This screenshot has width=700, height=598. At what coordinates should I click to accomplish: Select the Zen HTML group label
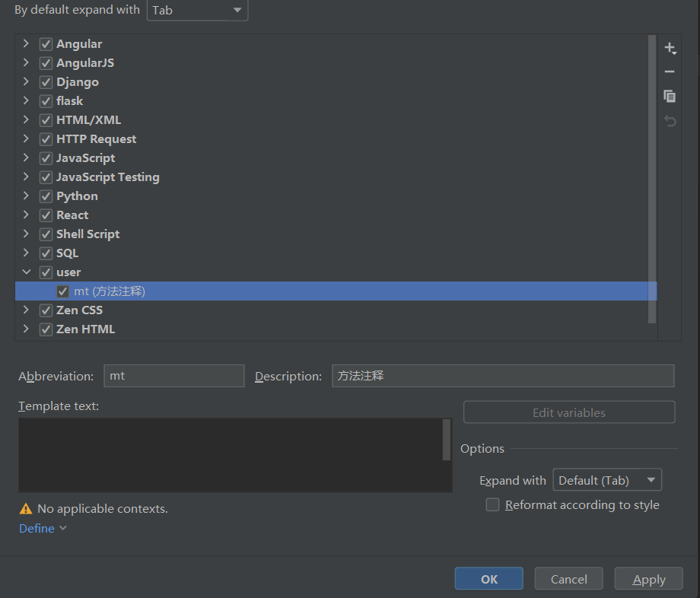86,329
